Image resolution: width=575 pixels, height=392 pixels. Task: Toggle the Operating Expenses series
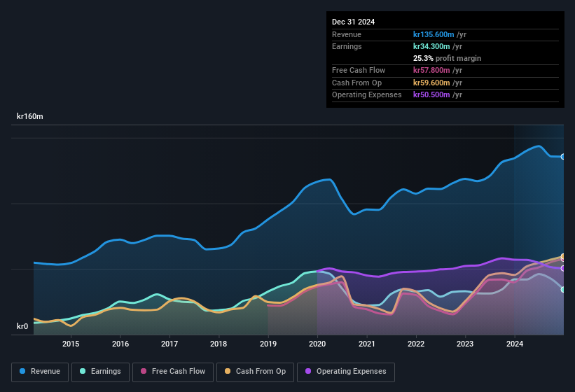click(345, 372)
